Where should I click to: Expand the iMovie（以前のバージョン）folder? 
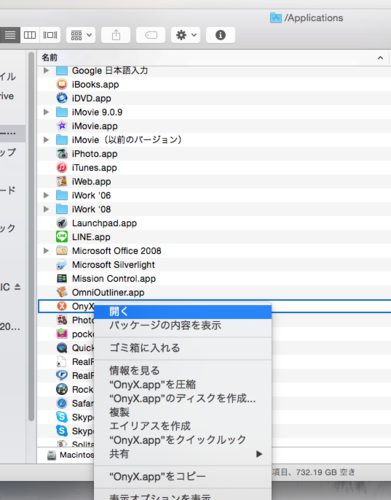tap(46, 140)
